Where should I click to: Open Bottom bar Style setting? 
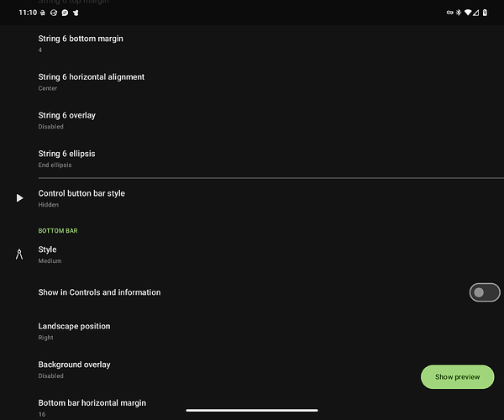coord(252,255)
